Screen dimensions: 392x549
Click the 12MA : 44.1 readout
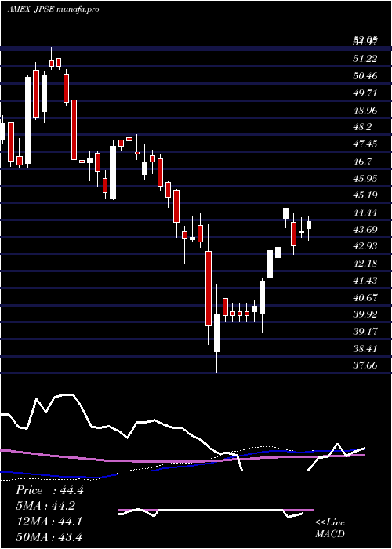[x=49, y=522]
